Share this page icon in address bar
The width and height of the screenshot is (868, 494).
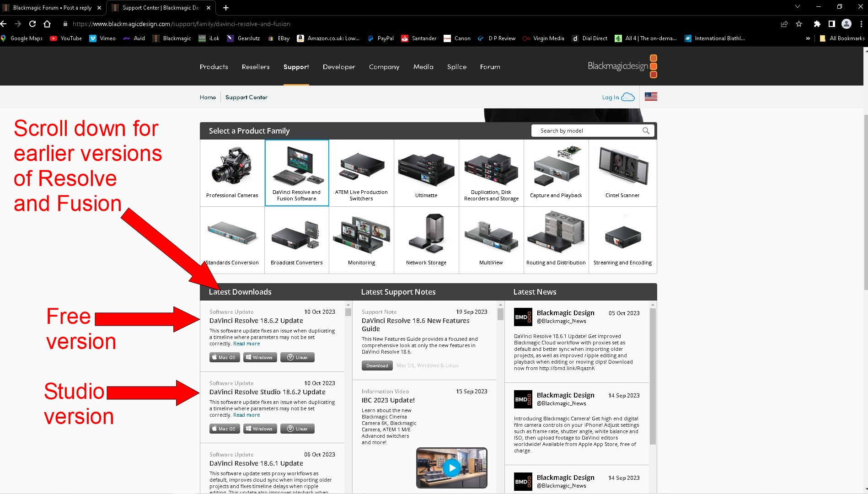coord(784,24)
